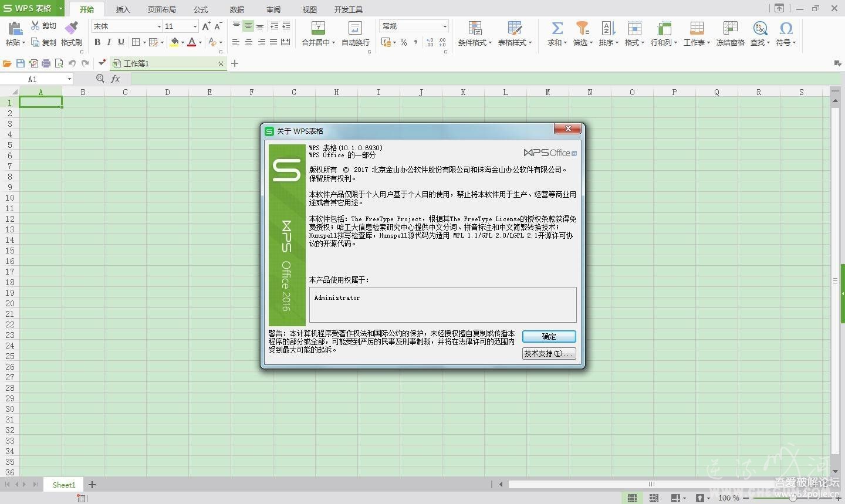Click the save diskette quick-access icon
This screenshot has height=504, width=845.
click(21, 63)
